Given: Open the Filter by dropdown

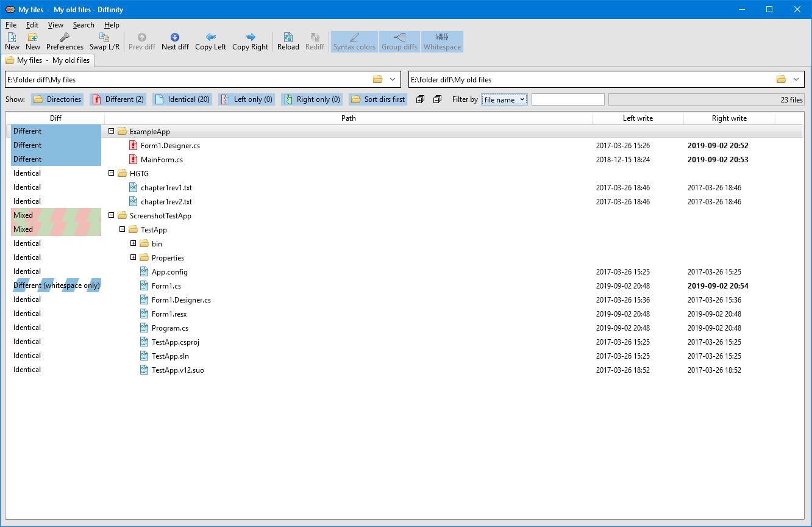Looking at the screenshot, I should click(x=504, y=99).
